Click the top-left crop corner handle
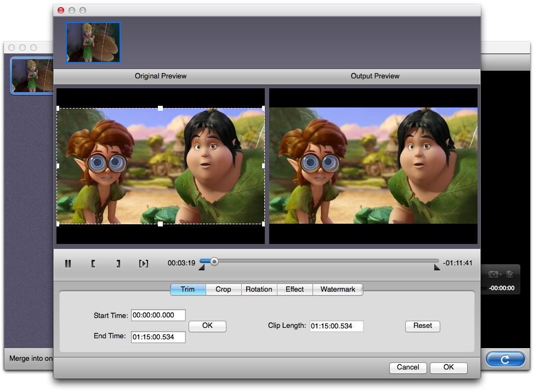 58,109
